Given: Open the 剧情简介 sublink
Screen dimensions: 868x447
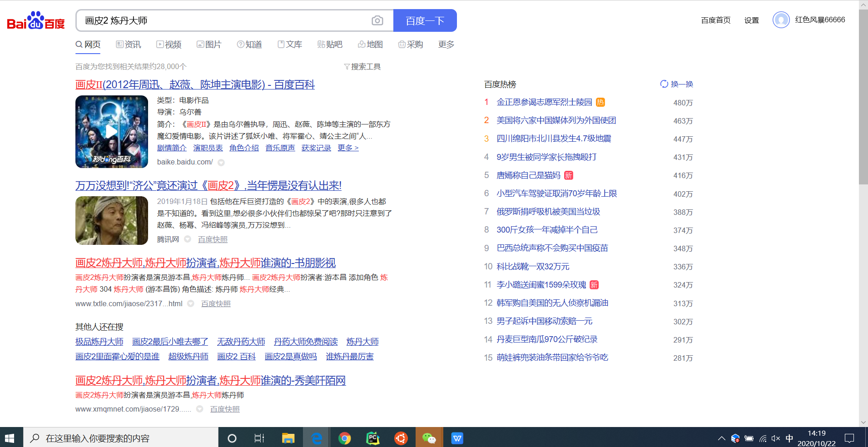Looking at the screenshot, I should 172,148.
